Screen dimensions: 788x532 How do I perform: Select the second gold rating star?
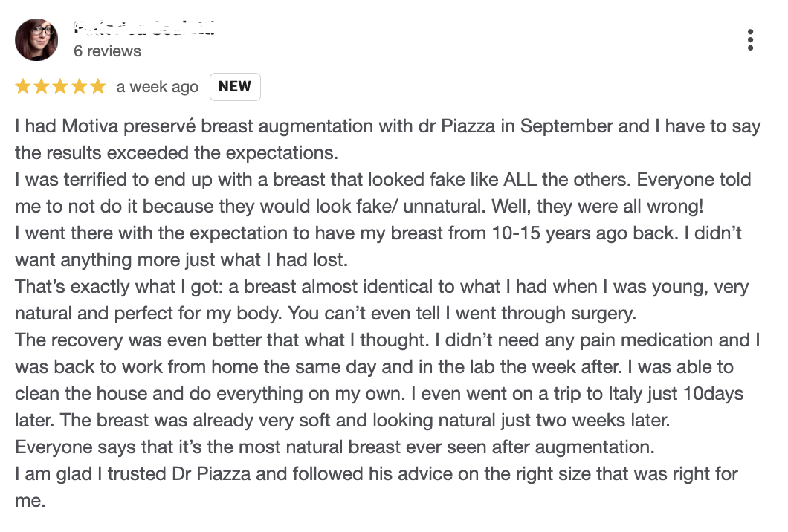[40, 86]
